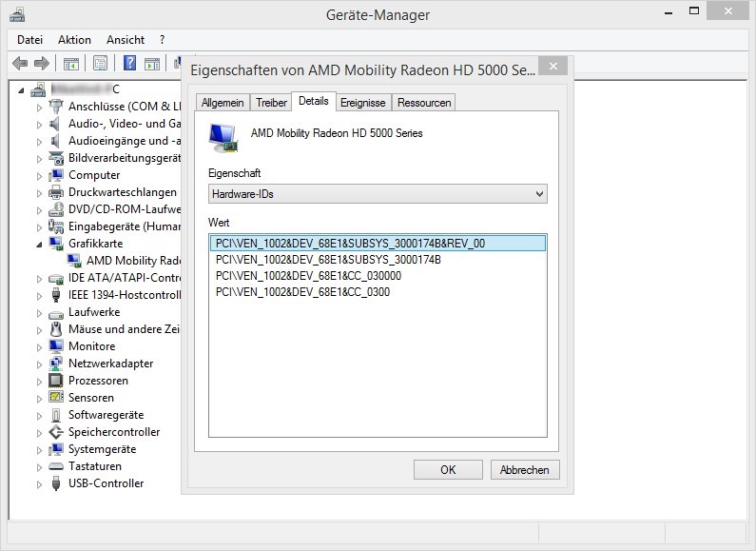Viewport: 756px width, 551px height.
Task: Select the ID ending with REV_00
Action: (x=378, y=244)
